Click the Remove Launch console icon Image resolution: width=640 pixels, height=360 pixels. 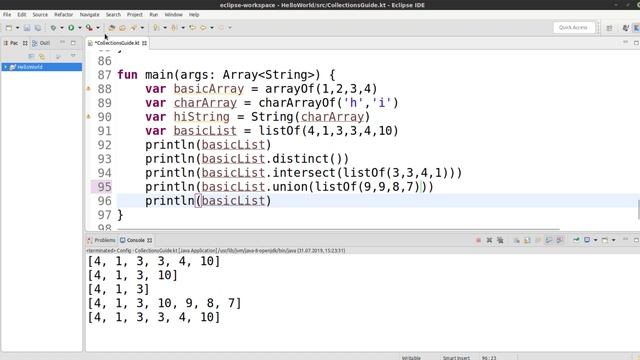pos(489,240)
